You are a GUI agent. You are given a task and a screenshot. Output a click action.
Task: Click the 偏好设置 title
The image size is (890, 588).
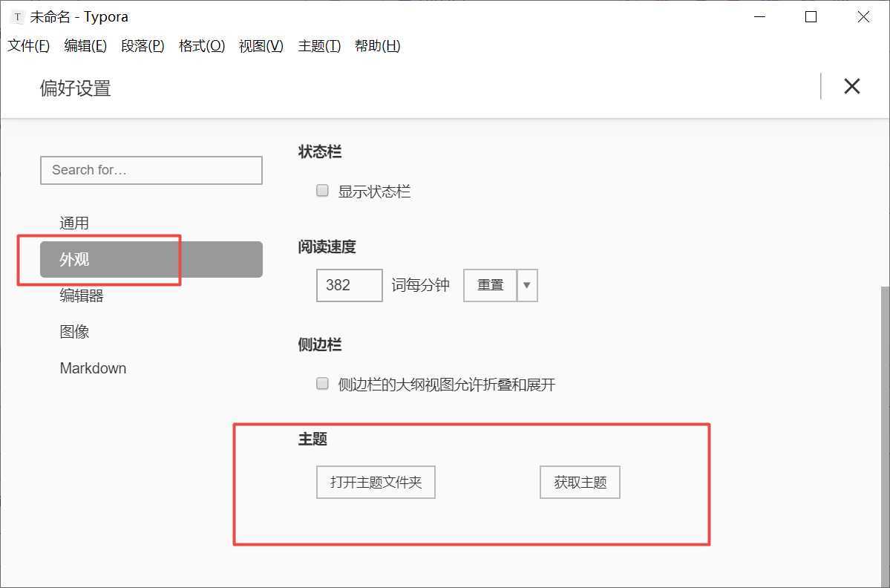pyautogui.click(x=76, y=88)
